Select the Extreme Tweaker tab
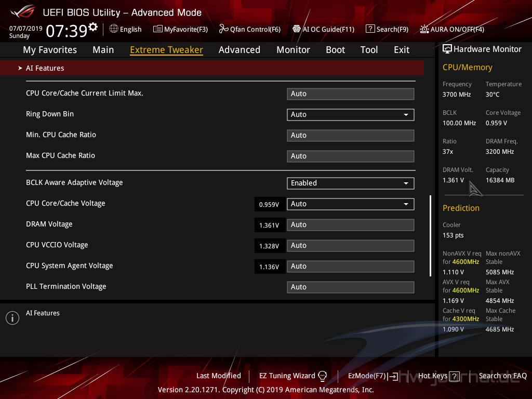 point(167,50)
